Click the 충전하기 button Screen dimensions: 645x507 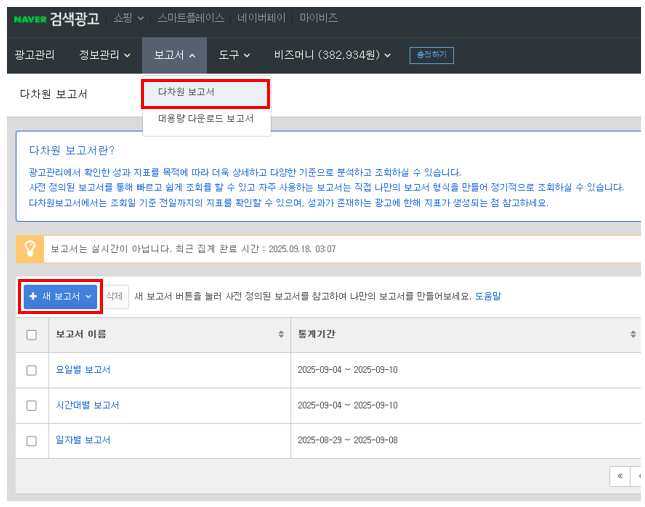coord(432,55)
